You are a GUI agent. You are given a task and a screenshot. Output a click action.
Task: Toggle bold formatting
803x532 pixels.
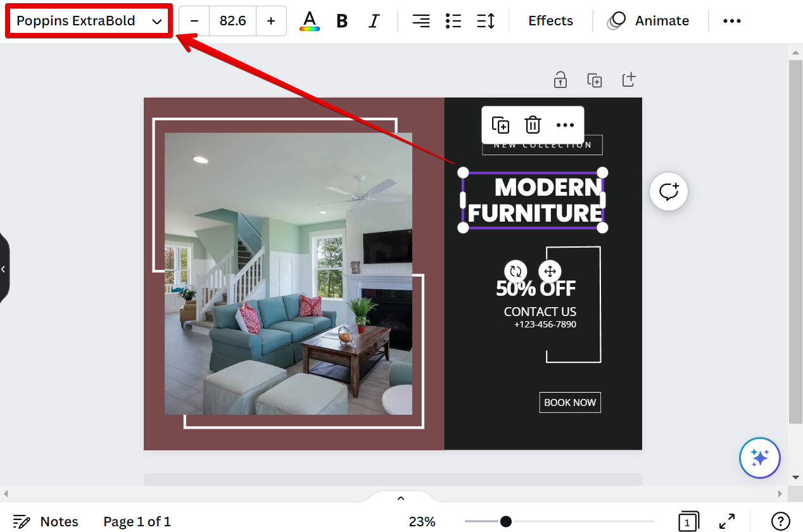(342, 21)
